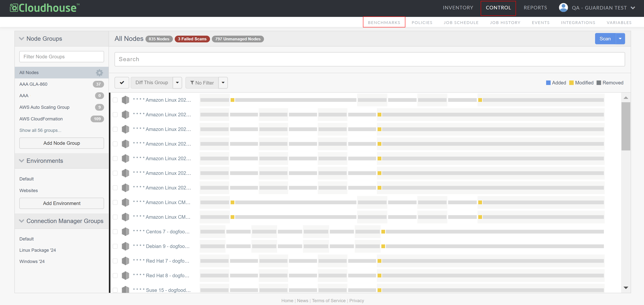Viewport: 644px width, 305px height.
Task: Click the scrollbar up arrow in node list
Action: click(626, 98)
